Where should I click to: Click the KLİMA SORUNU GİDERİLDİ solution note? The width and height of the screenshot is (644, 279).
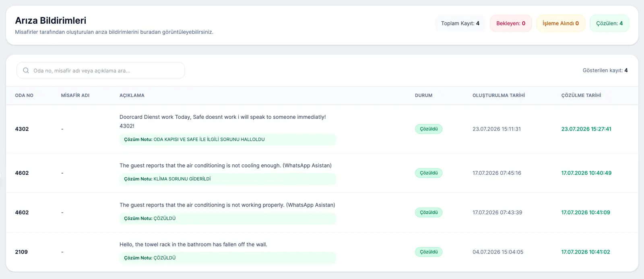pos(228,179)
